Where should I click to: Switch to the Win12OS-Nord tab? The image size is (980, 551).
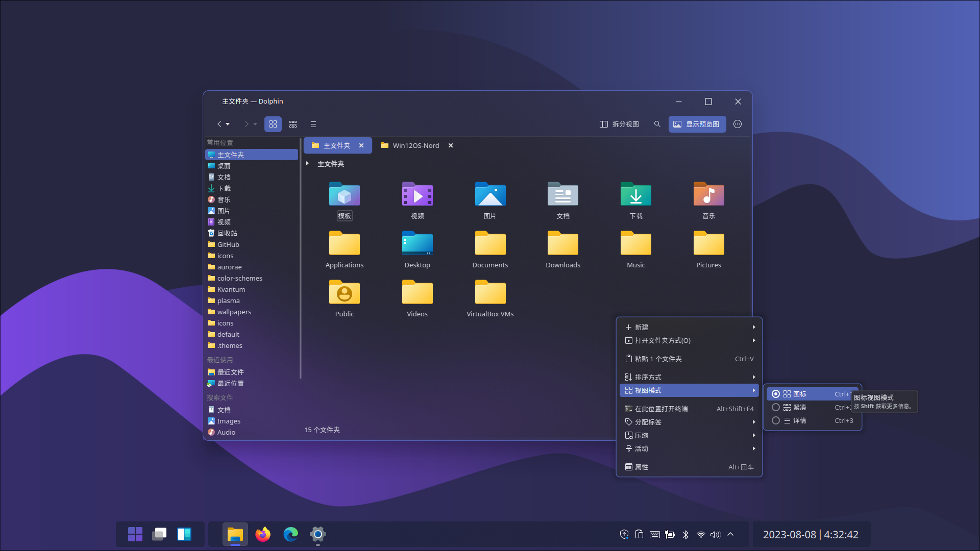[x=416, y=145]
